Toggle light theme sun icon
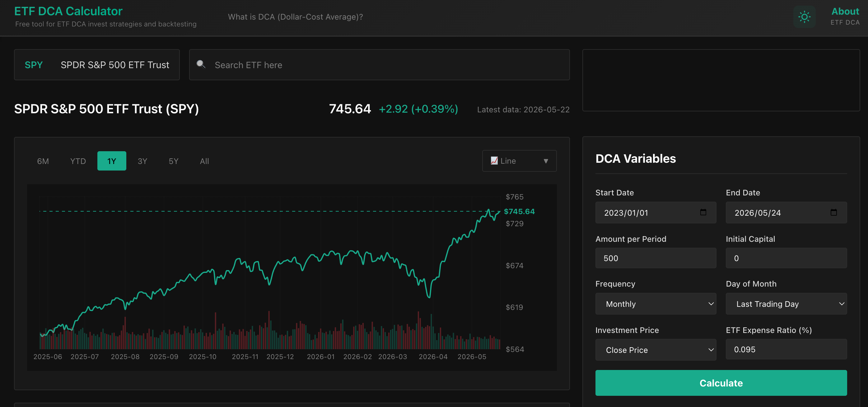868x407 pixels. pos(804,17)
